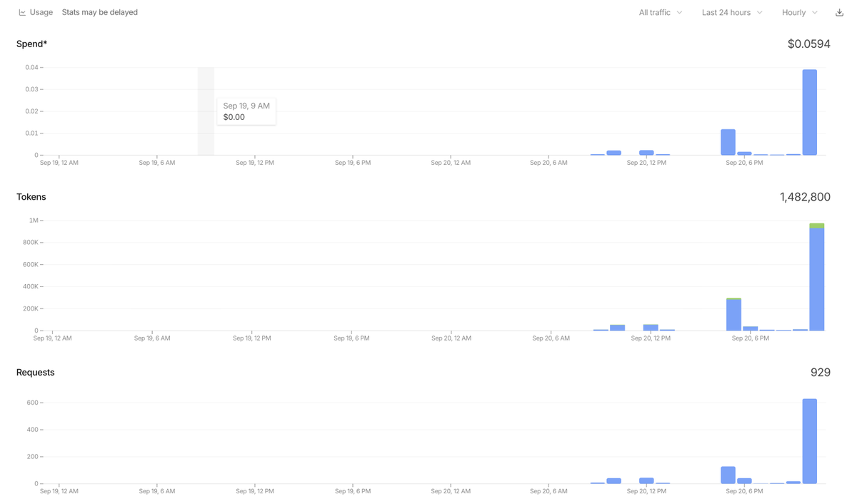Click the 600 label on the Requests axis
Screen dimensions: 857x504
32,403
